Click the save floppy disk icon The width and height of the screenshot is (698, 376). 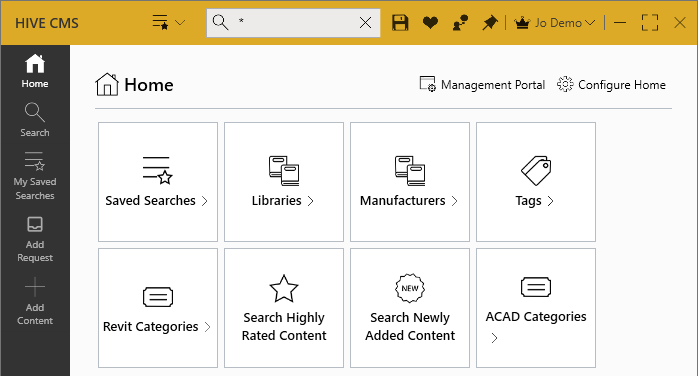[x=400, y=22]
